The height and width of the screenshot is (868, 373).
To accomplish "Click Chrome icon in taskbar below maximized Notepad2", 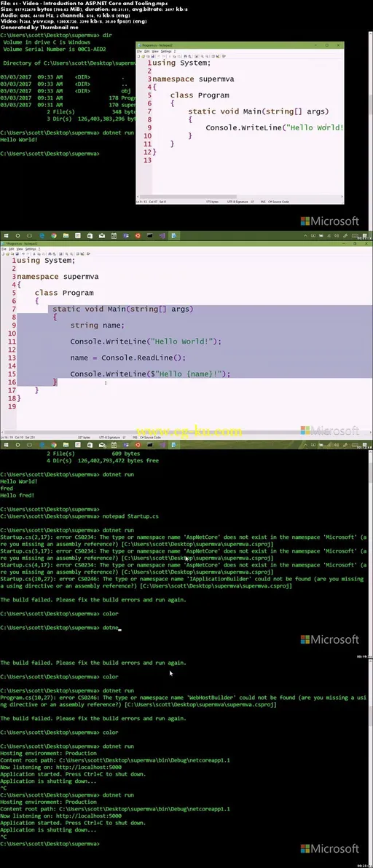I will [x=54, y=444].
